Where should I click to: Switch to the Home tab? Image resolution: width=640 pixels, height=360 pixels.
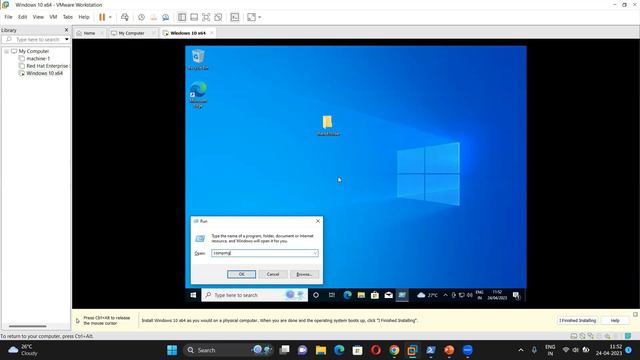pos(89,33)
